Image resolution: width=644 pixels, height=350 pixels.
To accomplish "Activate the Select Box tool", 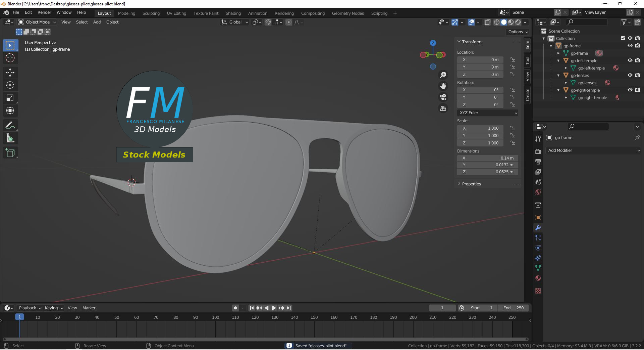I will click(10, 45).
